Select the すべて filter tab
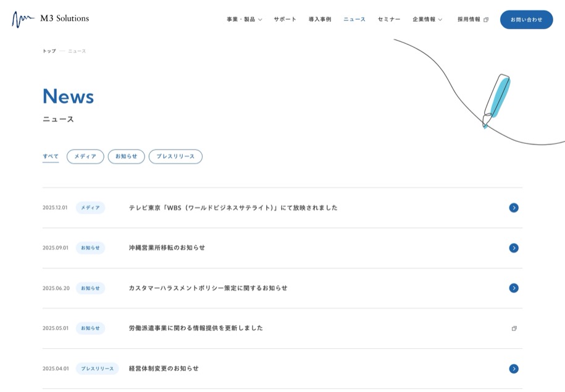This screenshot has height=392, width=565. click(x=51, y=157)
